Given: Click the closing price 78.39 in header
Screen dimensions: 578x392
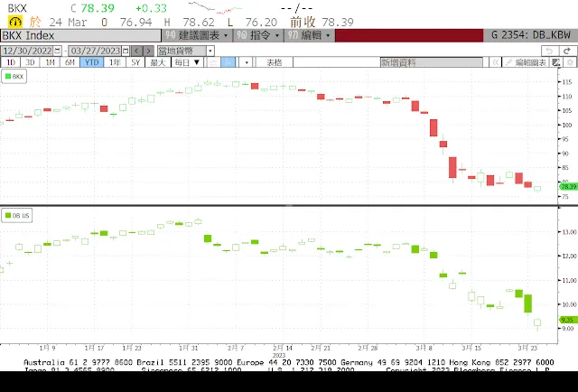Looking at the screenshot, I should point(98,8).
